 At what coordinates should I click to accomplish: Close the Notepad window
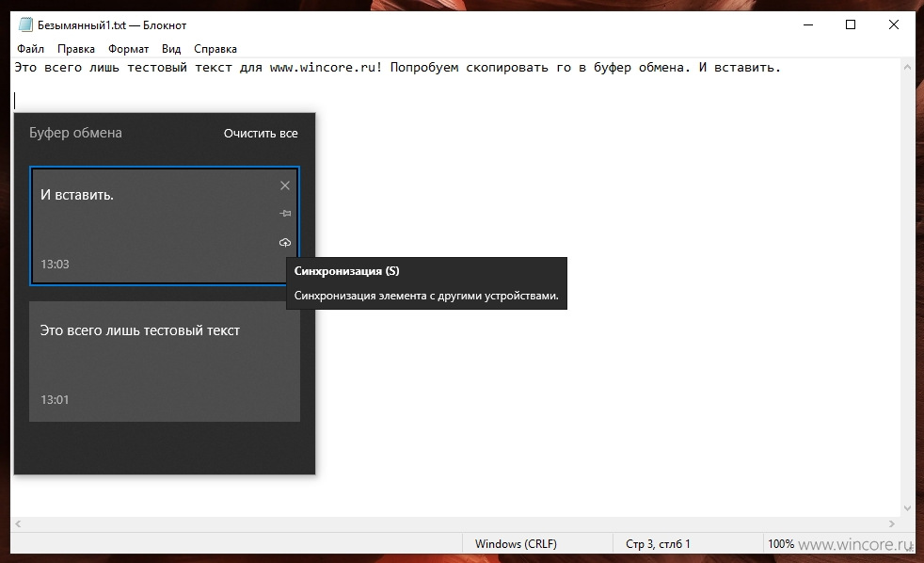(893, 24)
